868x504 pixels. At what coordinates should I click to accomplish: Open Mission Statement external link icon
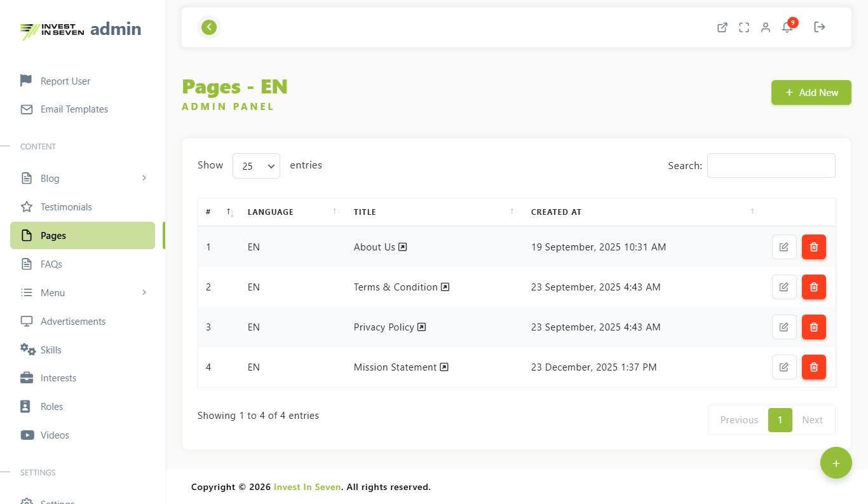(x=444, y=367)
